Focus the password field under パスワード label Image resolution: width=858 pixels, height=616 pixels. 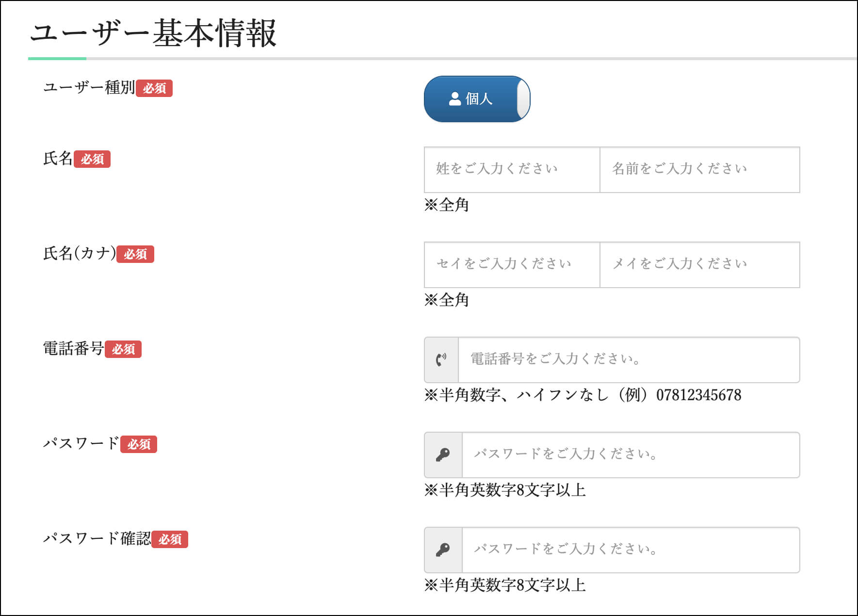[631, 455]
